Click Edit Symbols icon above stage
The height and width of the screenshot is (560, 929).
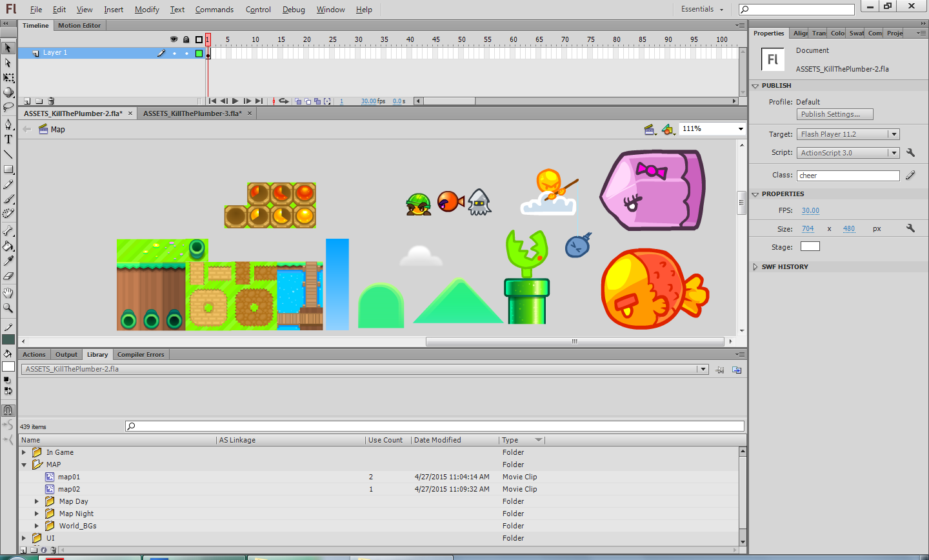pyautogui.click(x=668, y=130)
